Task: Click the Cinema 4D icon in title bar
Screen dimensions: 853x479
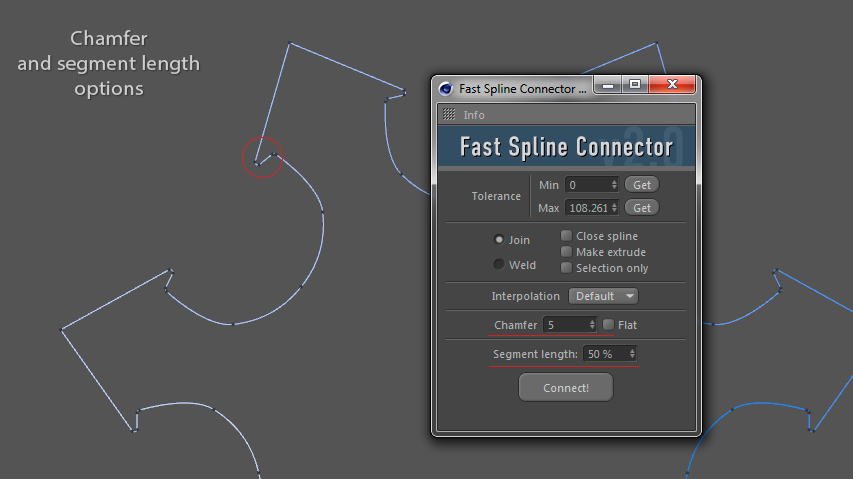Action: (x=446, y=89)
